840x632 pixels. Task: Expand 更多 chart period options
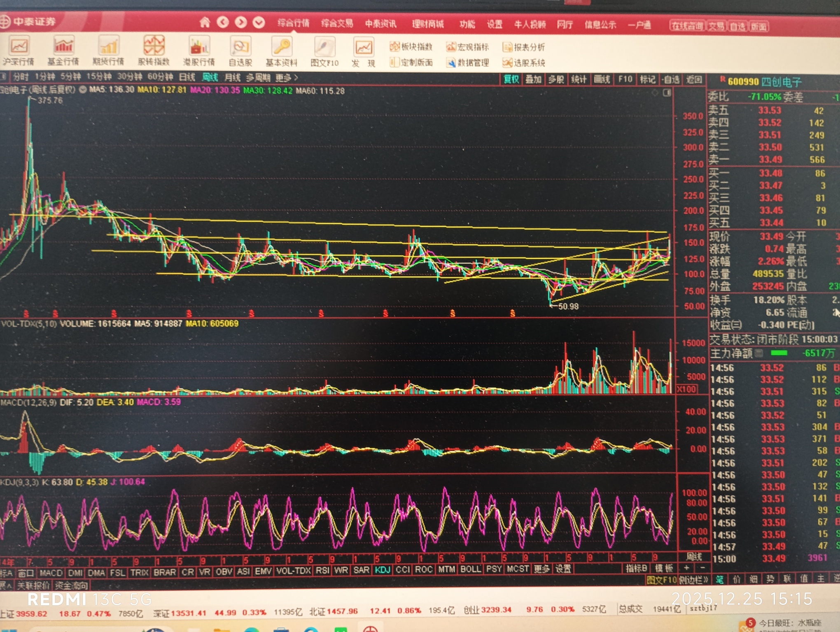[286, 77]
